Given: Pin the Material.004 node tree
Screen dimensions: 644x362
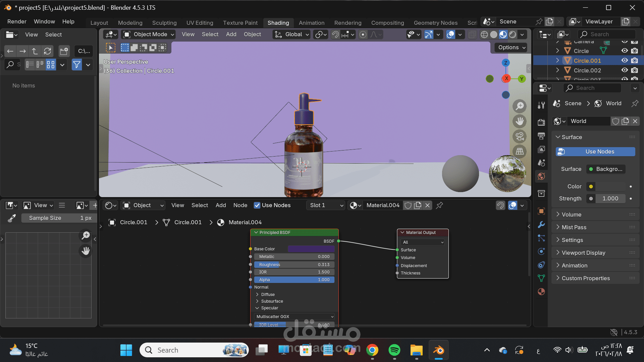Looking at the screenshot, I should (x=439, y=205).
